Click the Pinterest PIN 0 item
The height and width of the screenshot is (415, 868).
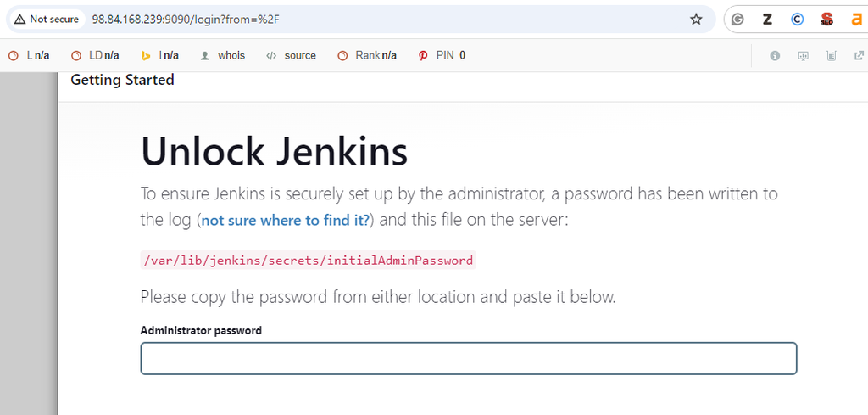442,55
